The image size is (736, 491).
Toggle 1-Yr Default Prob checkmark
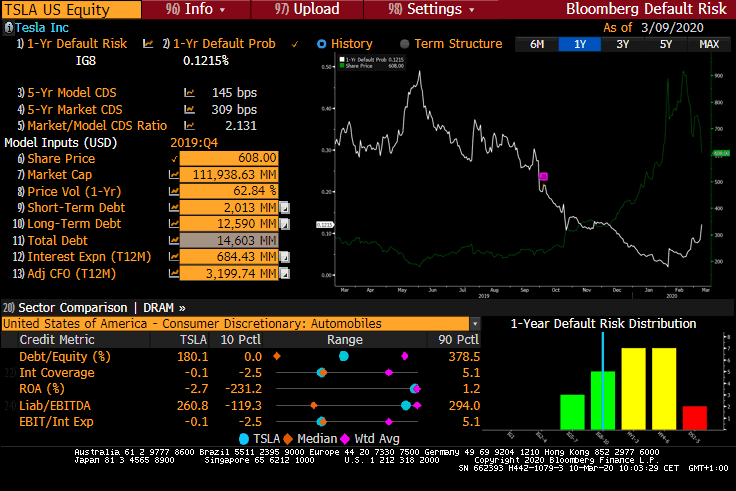coord(295,44)
